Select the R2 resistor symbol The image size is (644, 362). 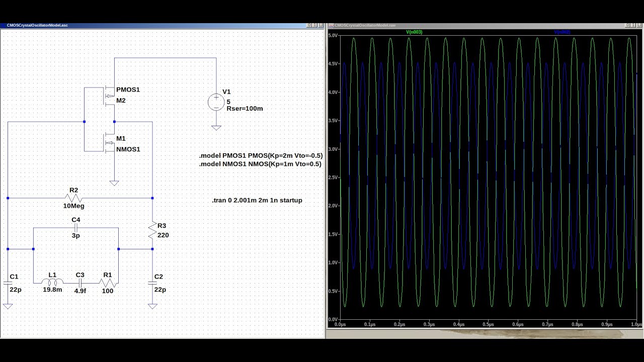(74, 198)
